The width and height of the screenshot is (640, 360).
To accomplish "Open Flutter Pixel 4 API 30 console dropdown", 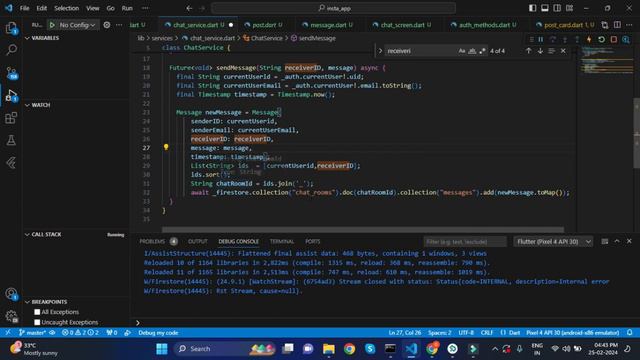I will click(553, 242).
